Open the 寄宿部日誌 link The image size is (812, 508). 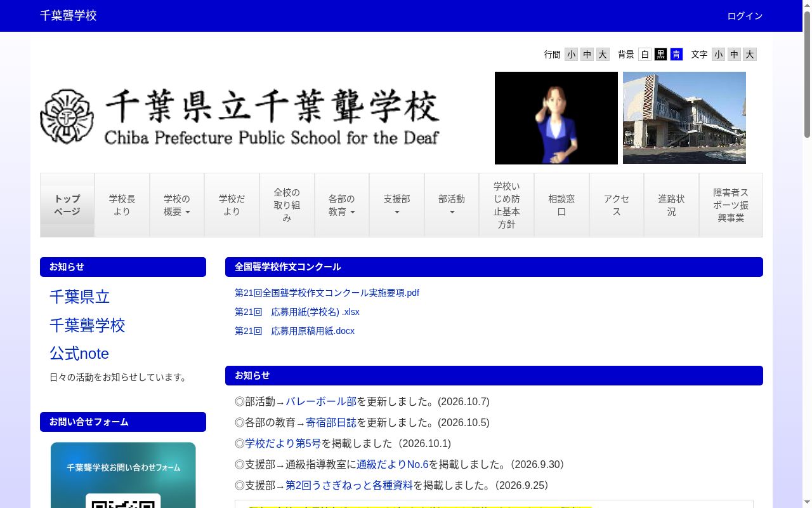tap(331, 422)
